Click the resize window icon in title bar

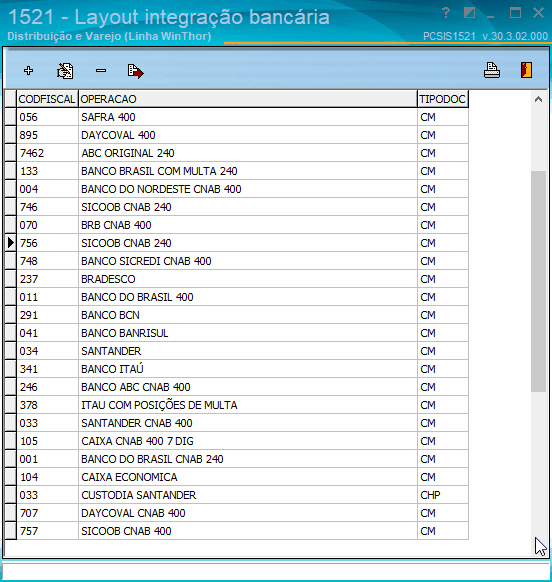pyautogui.click(x=470, y=13)
